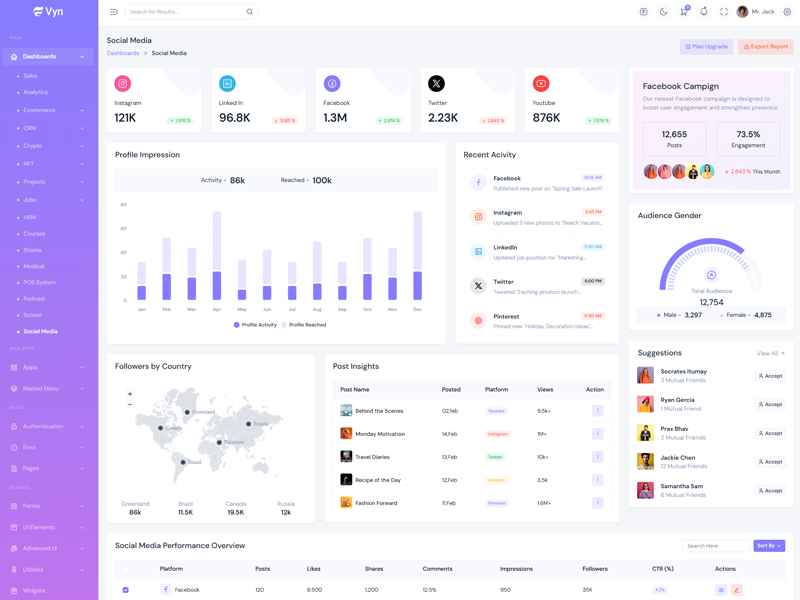Click the Export Report button
Viewport: 800px width, 600px height.
coord(765,47)
